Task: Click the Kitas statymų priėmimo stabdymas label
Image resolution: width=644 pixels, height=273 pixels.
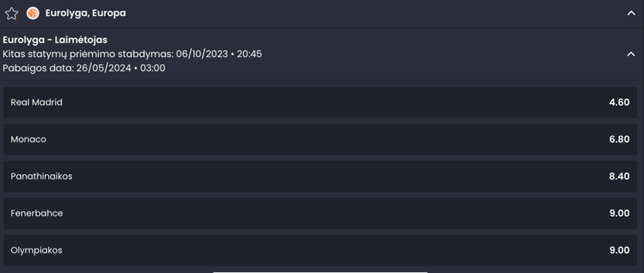Action: coord(88,54)
